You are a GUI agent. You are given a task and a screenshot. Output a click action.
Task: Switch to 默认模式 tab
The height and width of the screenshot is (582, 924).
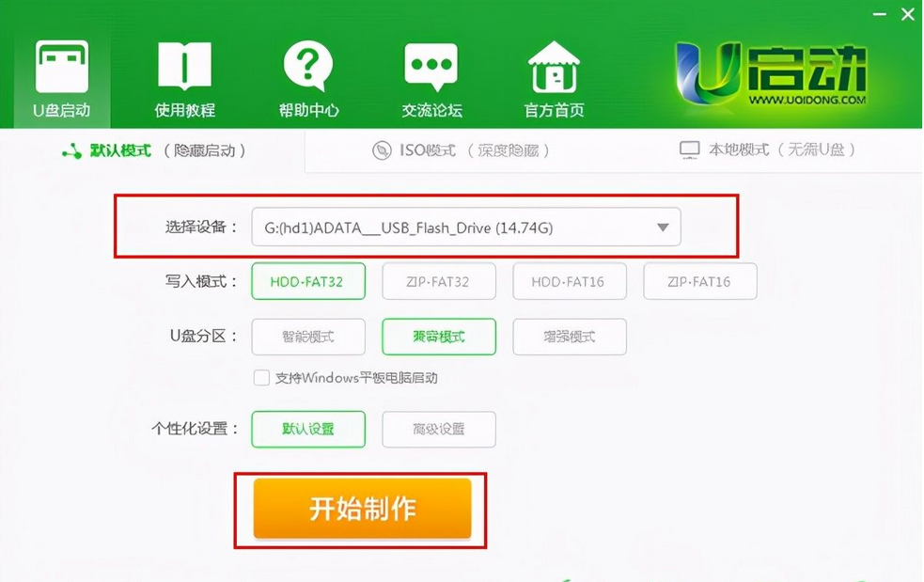point(153,150)
